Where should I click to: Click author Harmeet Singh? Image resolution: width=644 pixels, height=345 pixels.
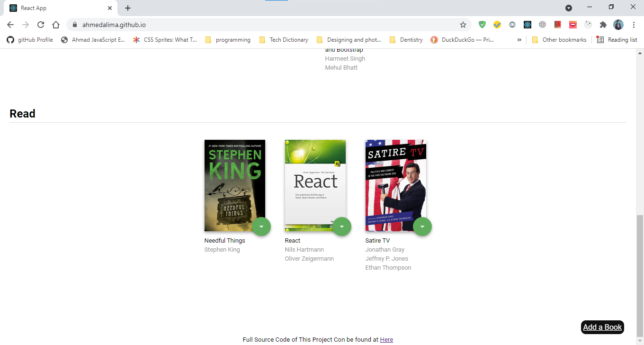345,58
